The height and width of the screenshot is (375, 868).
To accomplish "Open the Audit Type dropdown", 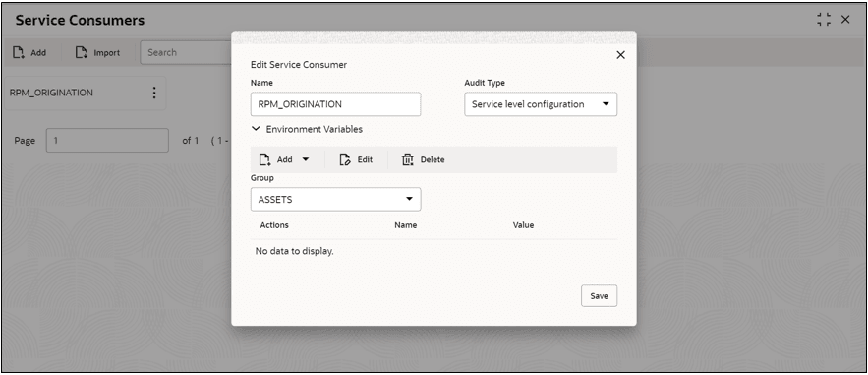I will tap(541, 104).
